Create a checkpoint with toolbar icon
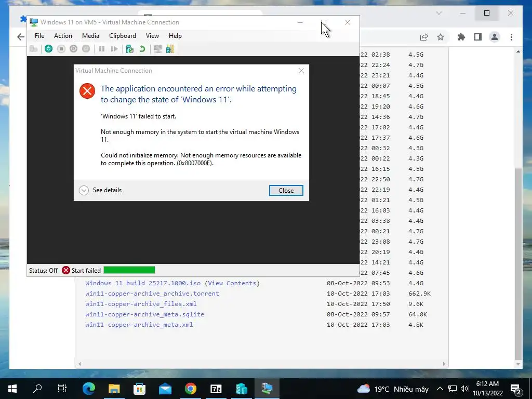Image resolution: width=532 pixels, height=399 pixels. click(129, 49)
